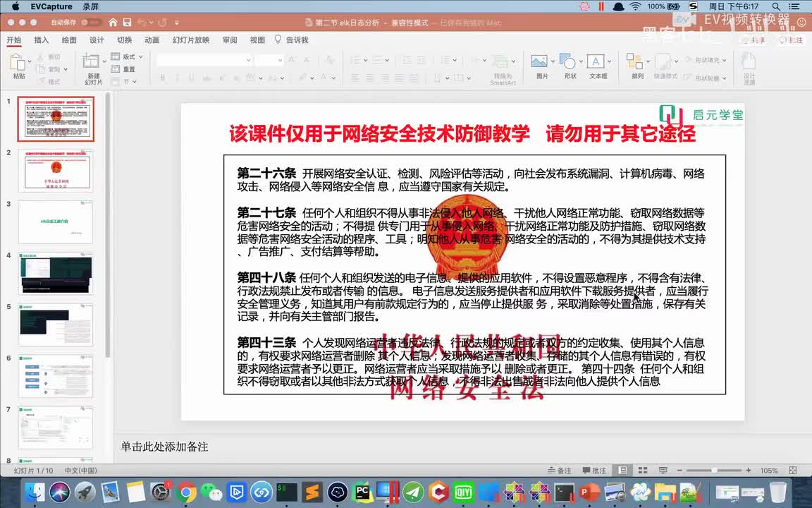This screenshot has height=508, width=812.
Task: Switch to Slide Sorter view icon
Action: pyautogui.click(x=643, y=470)
